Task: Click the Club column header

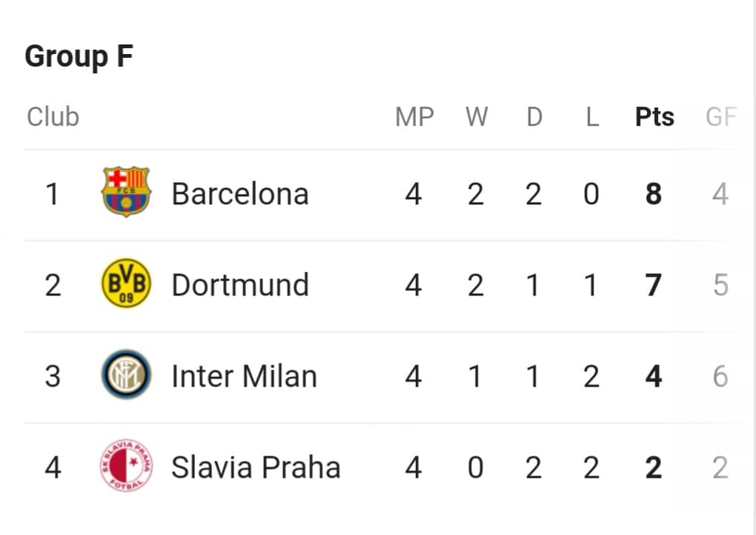Action: [53, 116]
